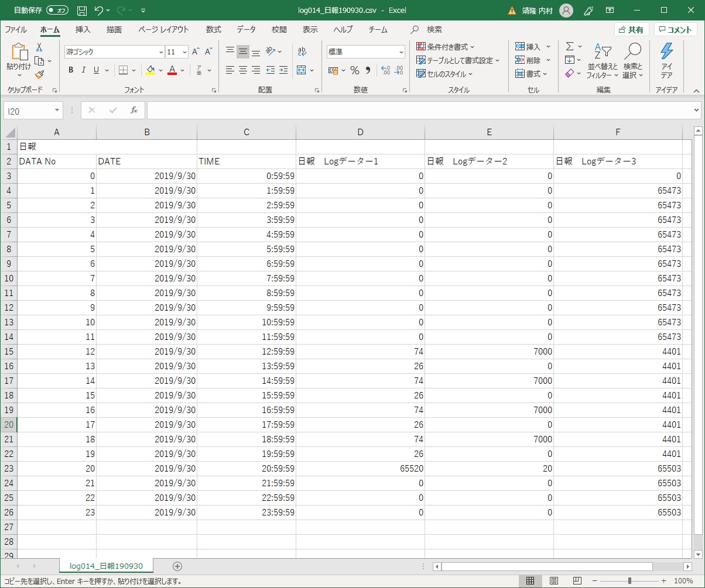
Task: Click the Ideas (アイデア) lightning icon
Action: pos(666,60)
